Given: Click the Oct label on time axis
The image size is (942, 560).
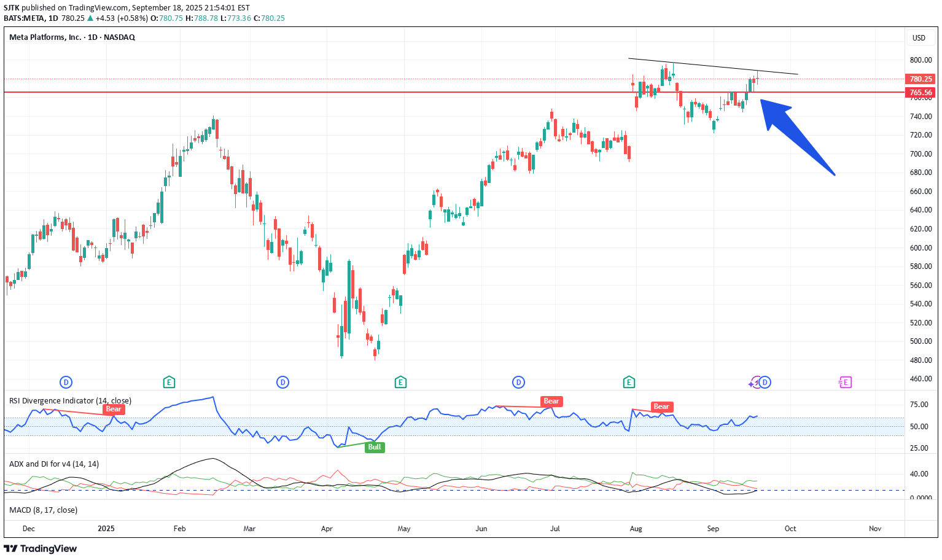Looking at the screenshot, I should (x=790, y=529).
